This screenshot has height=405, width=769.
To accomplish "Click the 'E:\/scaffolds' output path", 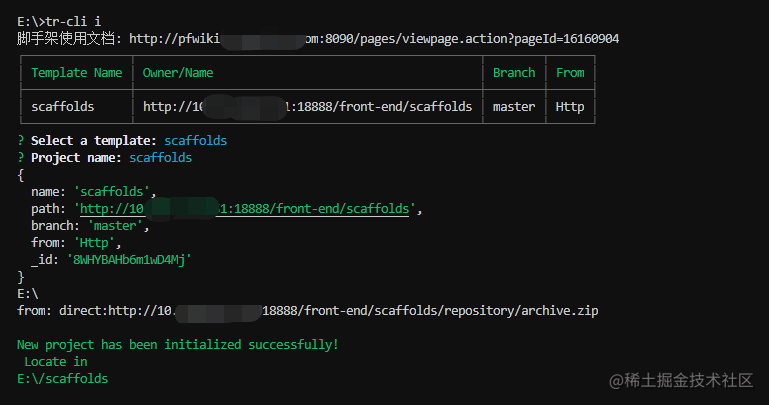I will (x=62, y=379).
